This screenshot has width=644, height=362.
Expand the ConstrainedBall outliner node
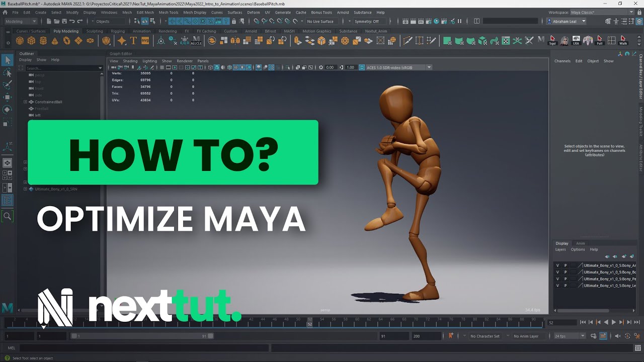click(x=25, y=102)
